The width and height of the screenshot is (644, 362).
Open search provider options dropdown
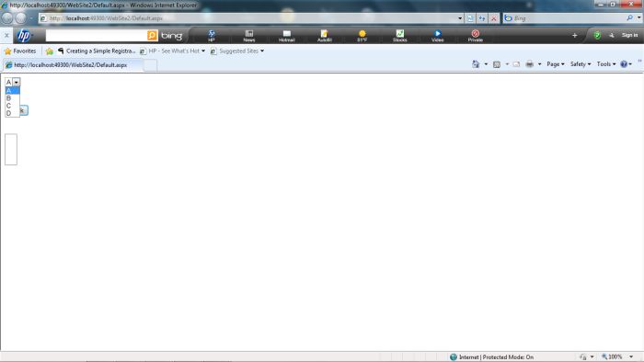coord(638,18)
